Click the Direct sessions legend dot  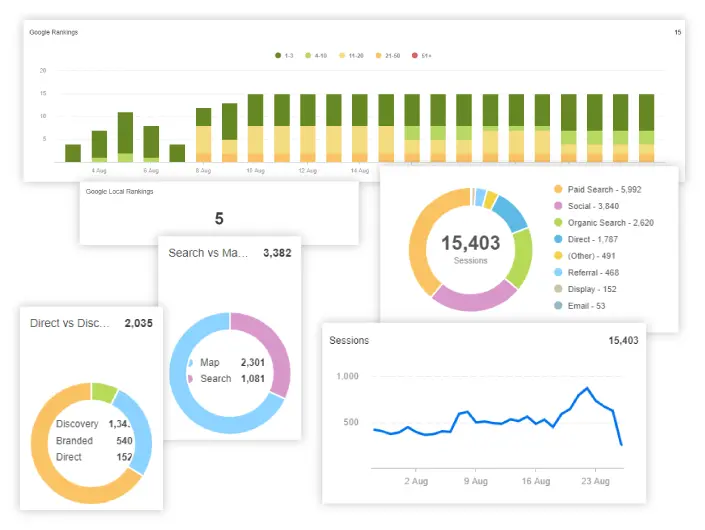(x=557, y=239)
